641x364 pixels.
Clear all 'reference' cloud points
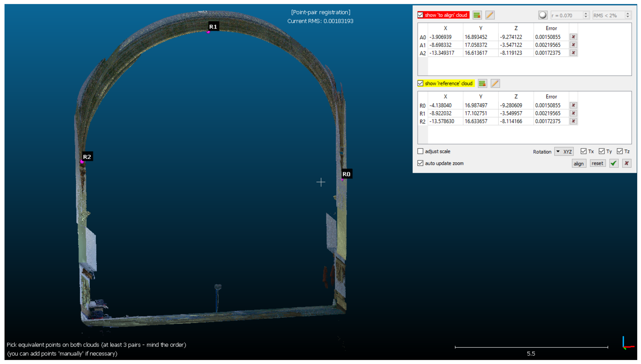pyautogui.click(x=482, y=83)
